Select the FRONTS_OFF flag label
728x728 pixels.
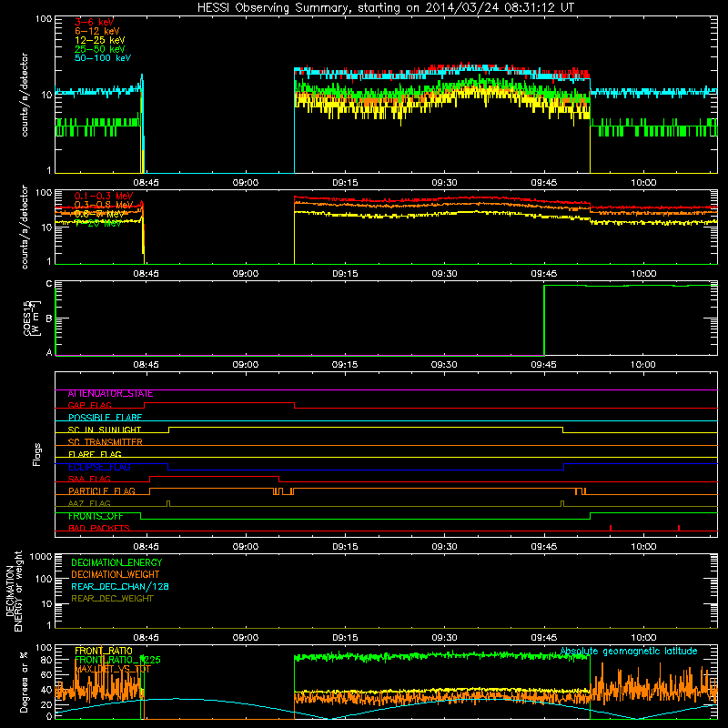pyautogui.click(x=96, y=516)
